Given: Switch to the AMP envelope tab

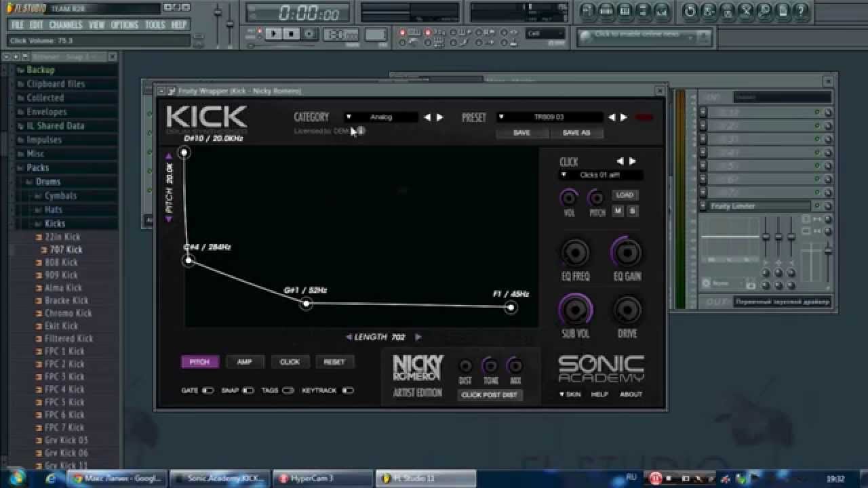Looking at the screenshot, I should [245, 362].
